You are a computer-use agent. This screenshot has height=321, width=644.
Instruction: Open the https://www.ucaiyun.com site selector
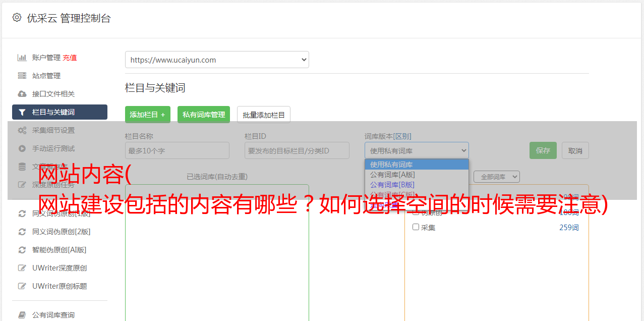[217, 60]
